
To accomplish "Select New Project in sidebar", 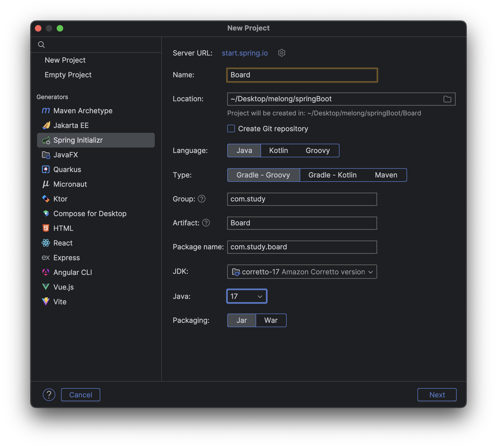I will click(65, 60).
